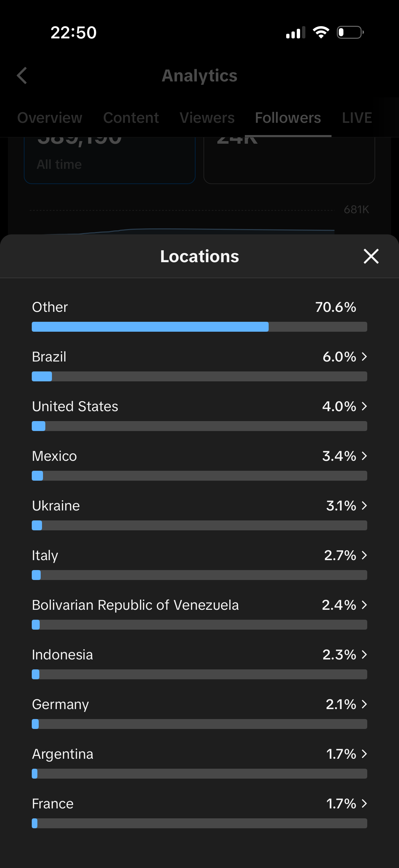Viewport: 399px width, 868px height.
Task: Open the Content tab
Action: (x=131, y=118)
